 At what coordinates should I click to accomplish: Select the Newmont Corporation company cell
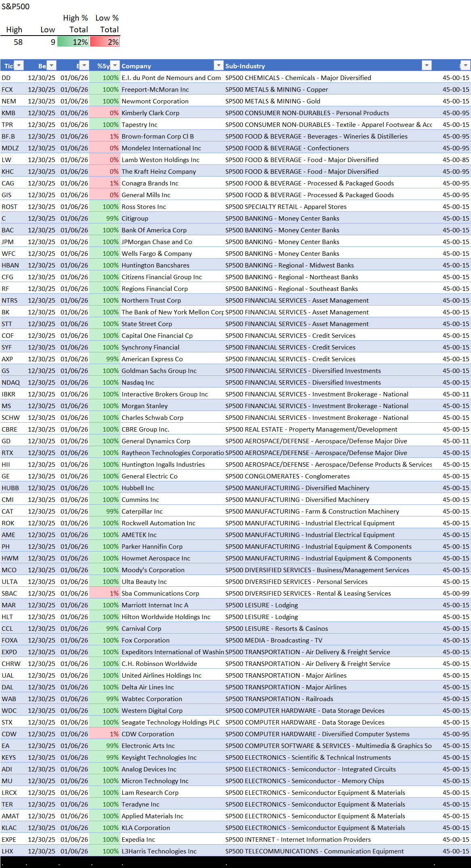pyautogui.click(x=172, y=101)
